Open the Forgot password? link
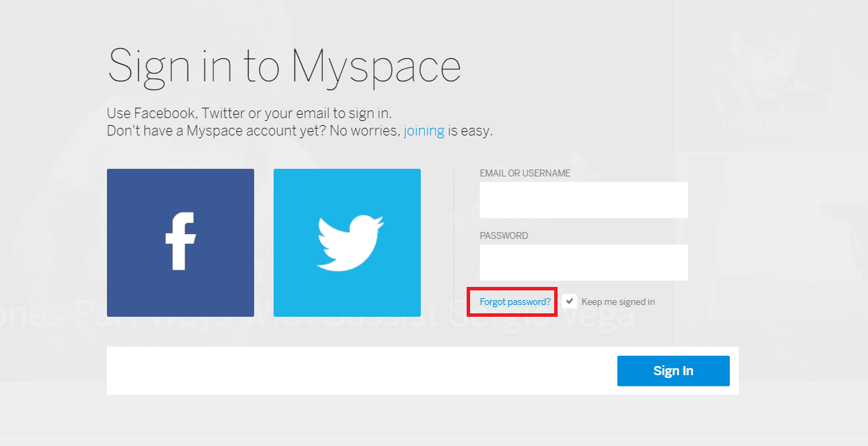 pos(515,302)
